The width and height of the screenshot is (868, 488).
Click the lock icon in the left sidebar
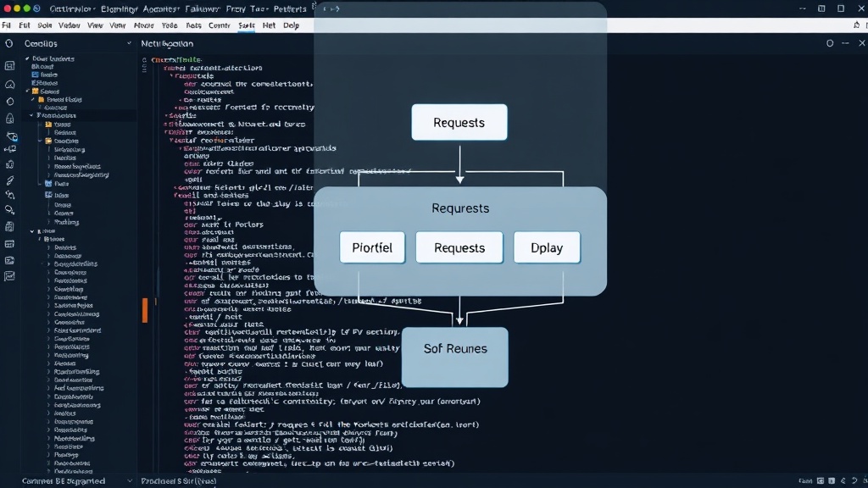point(9,118)
